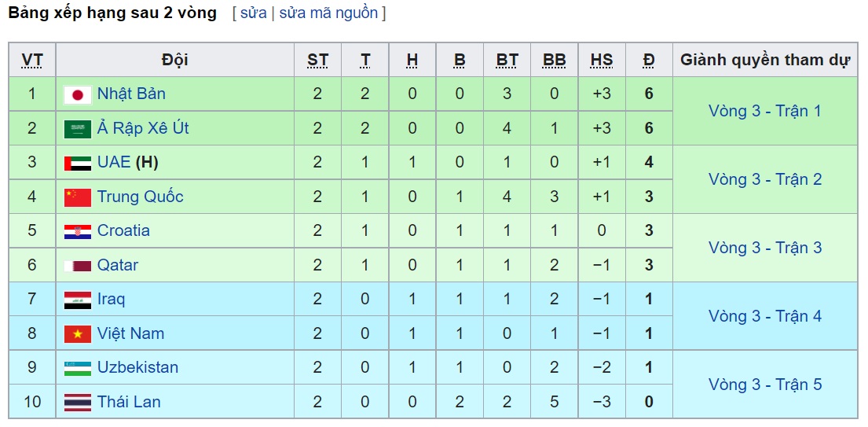Click the Qatar flag icon

point(78,266)
